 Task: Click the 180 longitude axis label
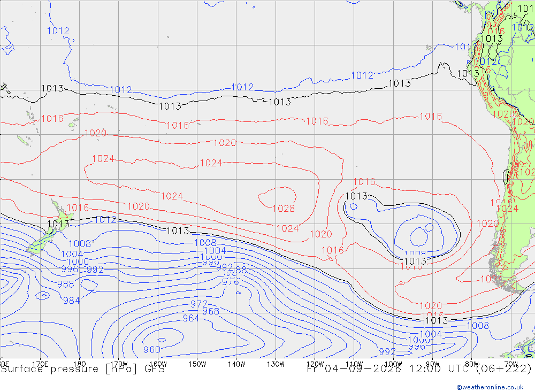tap(80, 364)
